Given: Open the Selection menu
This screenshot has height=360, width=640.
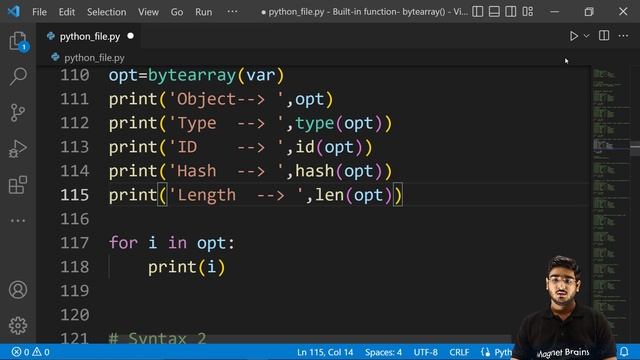Looking at the screenshot, I should [x=107, y=12].
